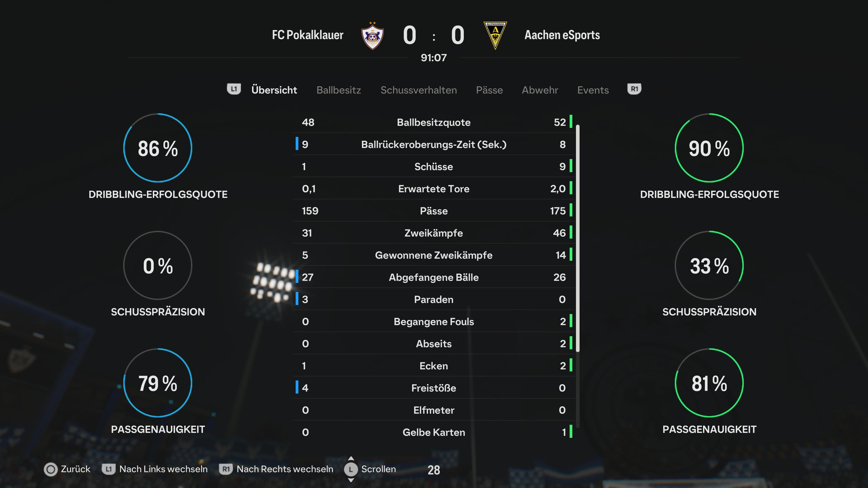The height and width of the screenshot is (488, 868).
Task: Switch to the Schussverhalten tab
Action: (x=418, y=90)
